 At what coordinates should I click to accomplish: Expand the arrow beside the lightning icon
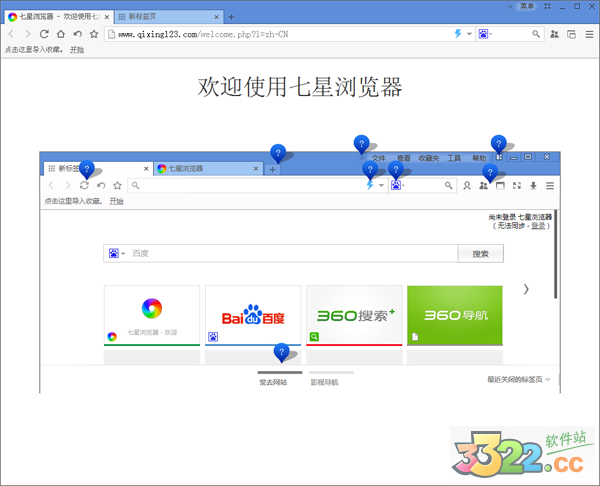tap(469, 34)
